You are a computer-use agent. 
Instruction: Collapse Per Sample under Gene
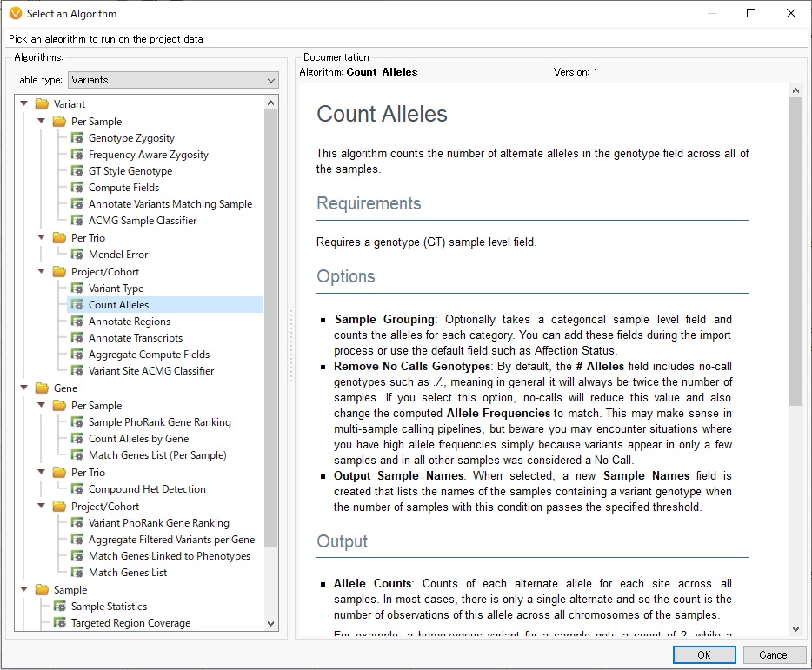(x=42, y=405)
